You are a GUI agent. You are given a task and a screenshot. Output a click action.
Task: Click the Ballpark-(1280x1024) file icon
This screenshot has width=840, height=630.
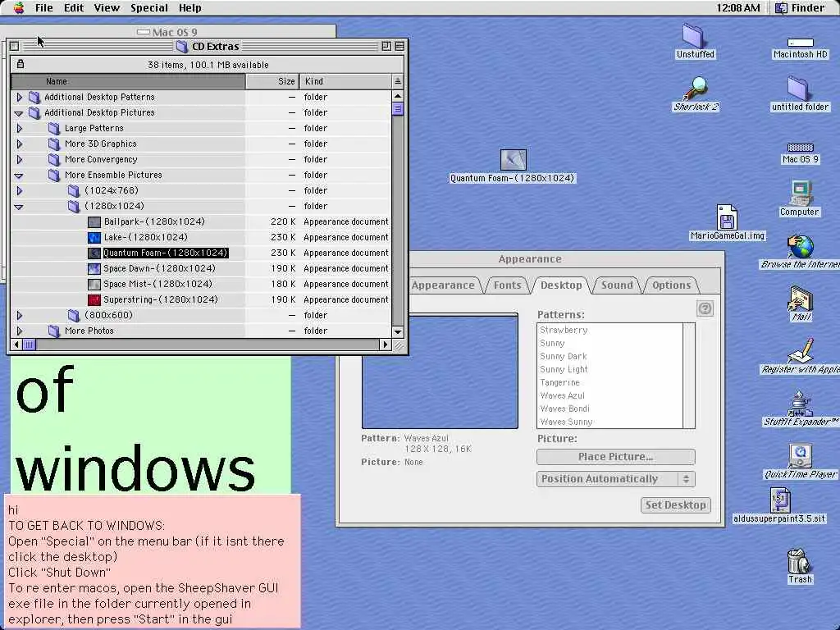tap(94, 221)
